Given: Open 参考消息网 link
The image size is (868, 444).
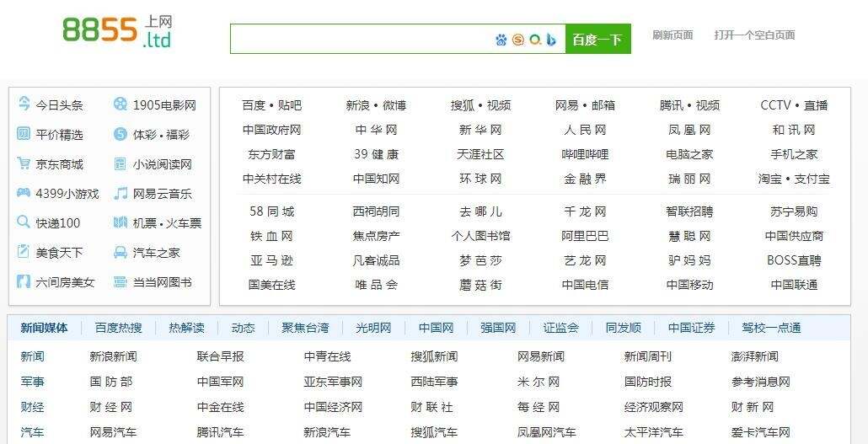Looking at the screenshot, I should pyautogui.click(x=761, y=382).
